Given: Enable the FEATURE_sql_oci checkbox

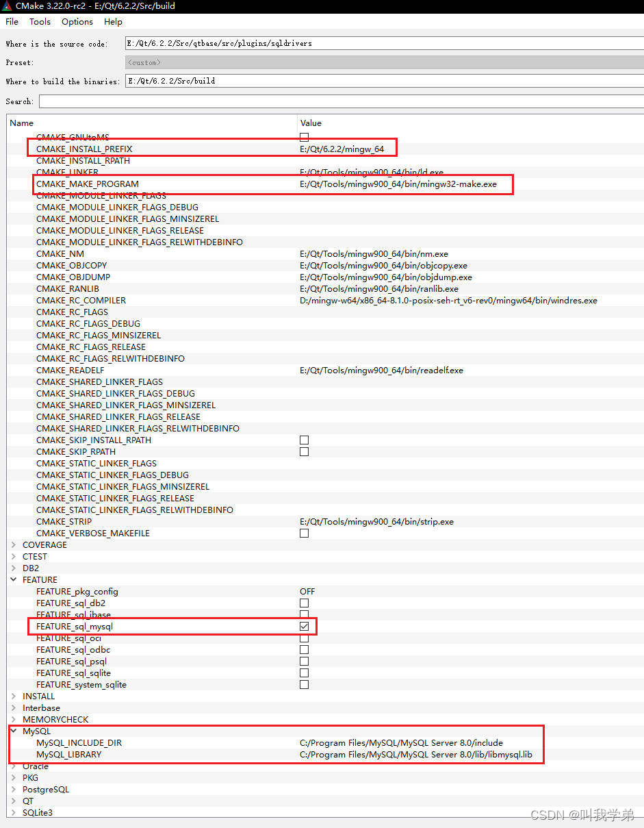Looking at the screenshot, I should [304, 638].
